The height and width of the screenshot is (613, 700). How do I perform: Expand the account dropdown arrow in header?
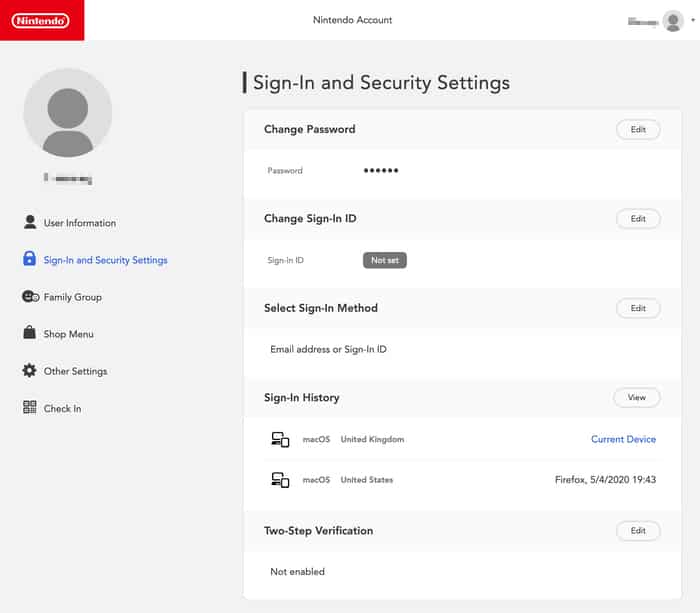(693, 20)
